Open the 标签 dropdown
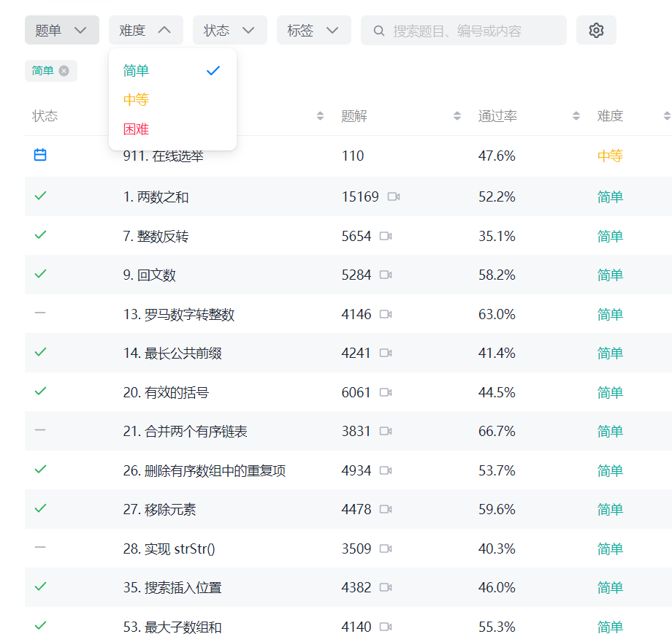The height and width of the screenshot is (642, 672). point(313,30)
